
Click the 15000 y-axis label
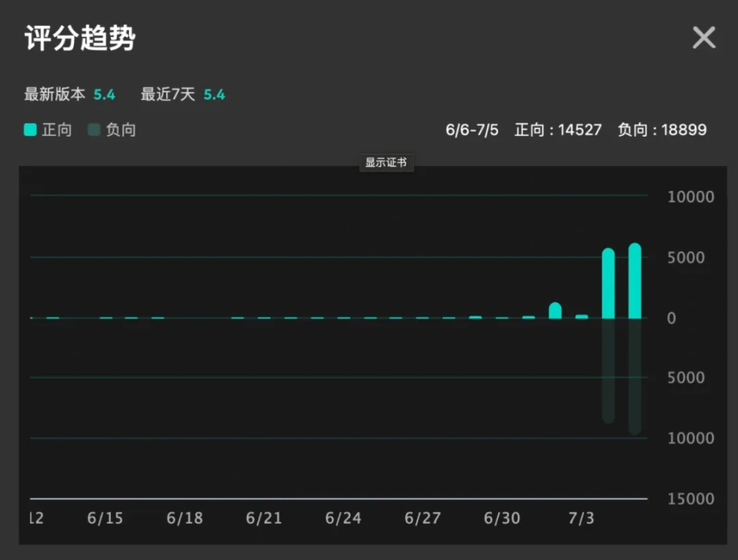pyautogui.click(x=690, y=499)
